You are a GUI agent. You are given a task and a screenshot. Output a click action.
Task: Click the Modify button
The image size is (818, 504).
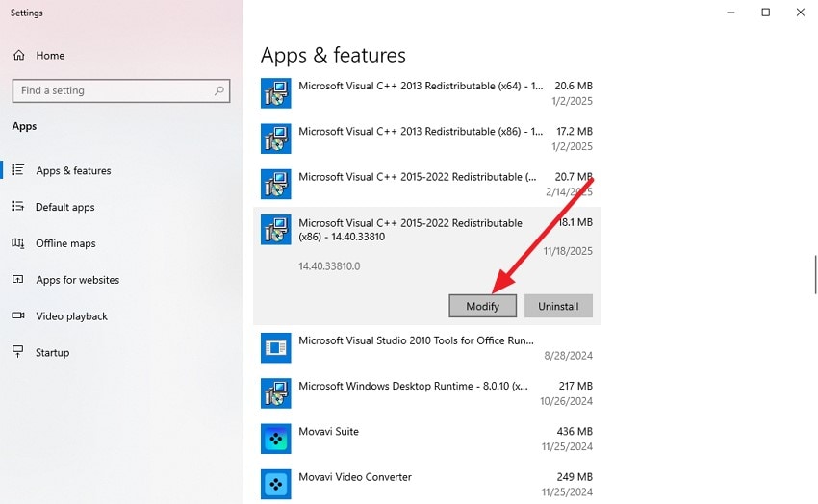[x=482, y=306]
